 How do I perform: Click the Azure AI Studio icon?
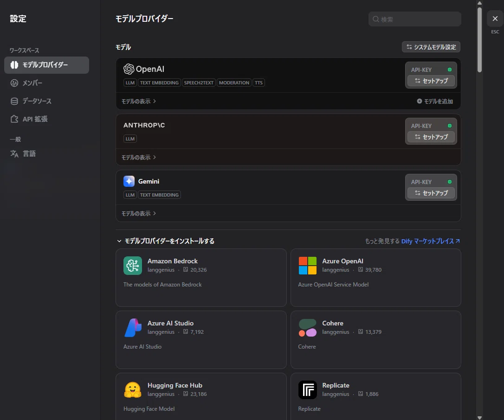(x=133, y=328)
